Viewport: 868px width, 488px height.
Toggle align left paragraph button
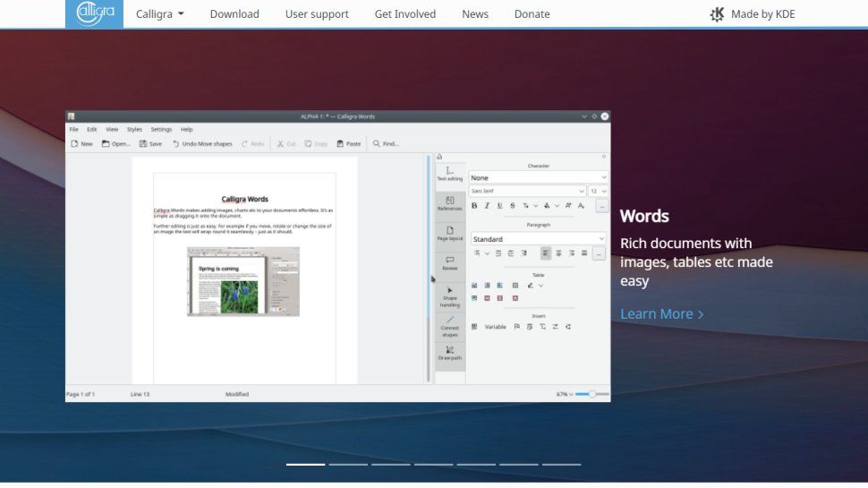click(x=546, y=253)
